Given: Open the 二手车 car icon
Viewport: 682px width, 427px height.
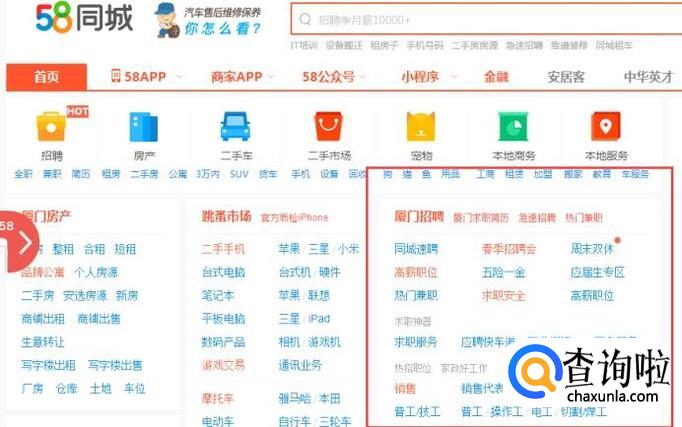Looking at the screenshot, I should click(x=236, y=127).
